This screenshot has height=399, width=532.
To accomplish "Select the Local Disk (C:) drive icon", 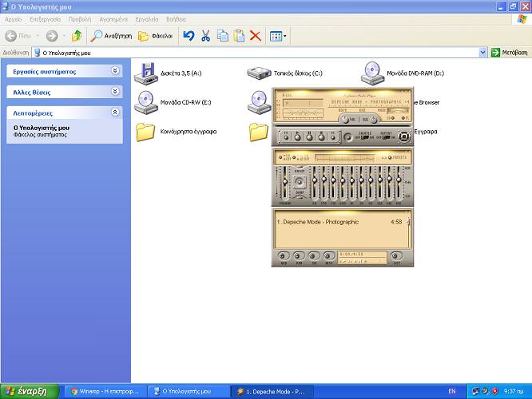I will coord(260,73).
